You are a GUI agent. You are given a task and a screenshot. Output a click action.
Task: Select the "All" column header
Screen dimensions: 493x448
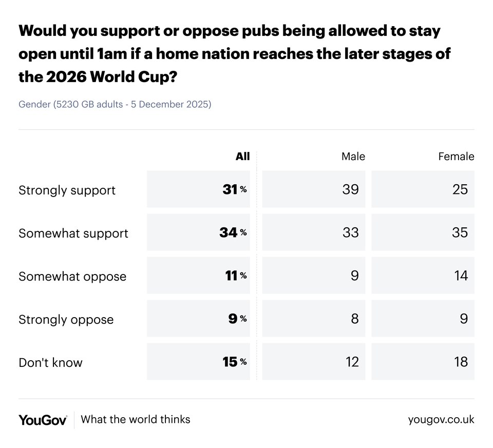click(242, 157)
